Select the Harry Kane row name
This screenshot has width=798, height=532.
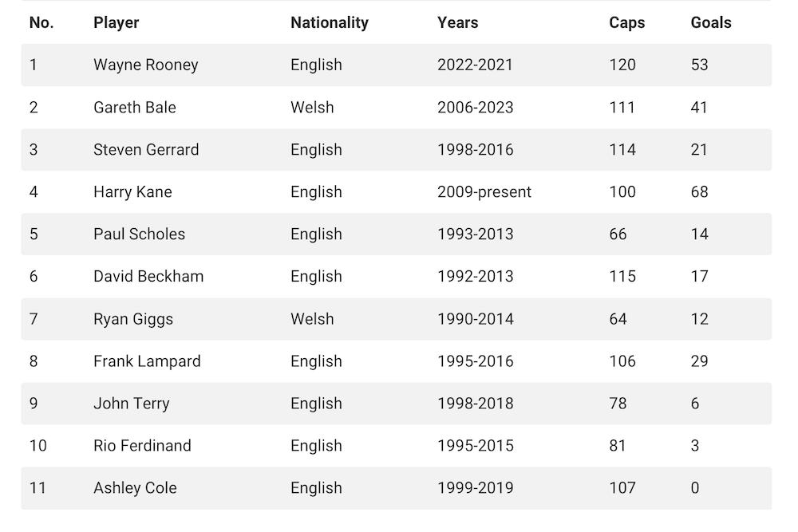(x=132, y=192)
